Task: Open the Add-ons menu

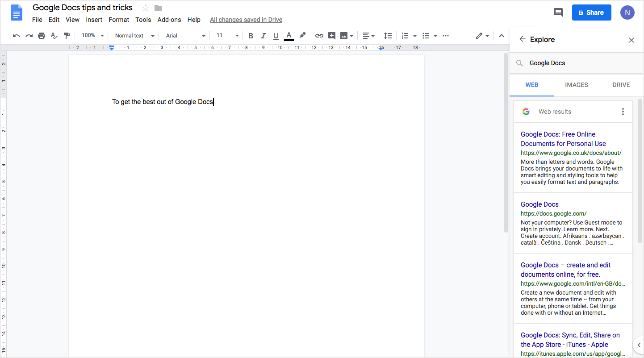Action: [x=169, y=20]
